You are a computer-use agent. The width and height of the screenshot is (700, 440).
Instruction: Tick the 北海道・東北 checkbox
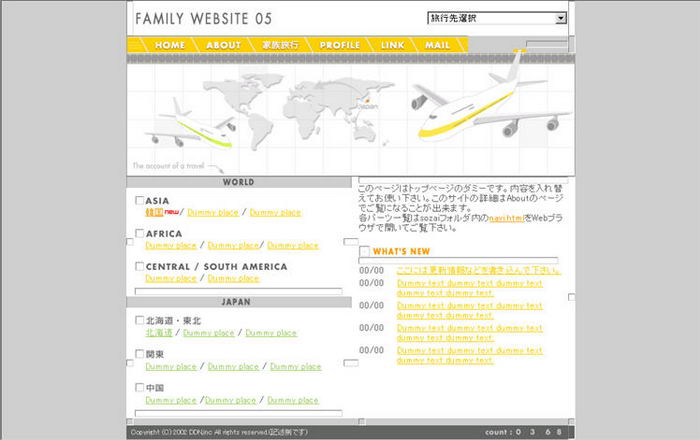point(139,321)
